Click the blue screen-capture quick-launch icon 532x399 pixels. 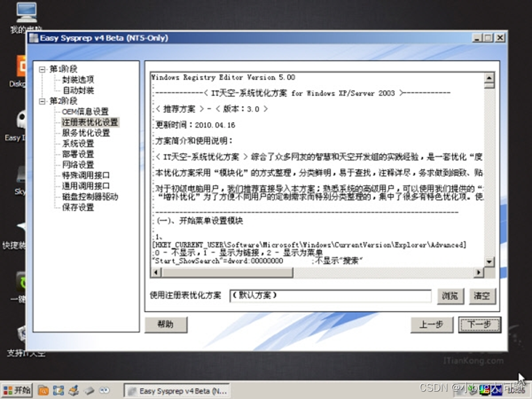pos(58,391)
